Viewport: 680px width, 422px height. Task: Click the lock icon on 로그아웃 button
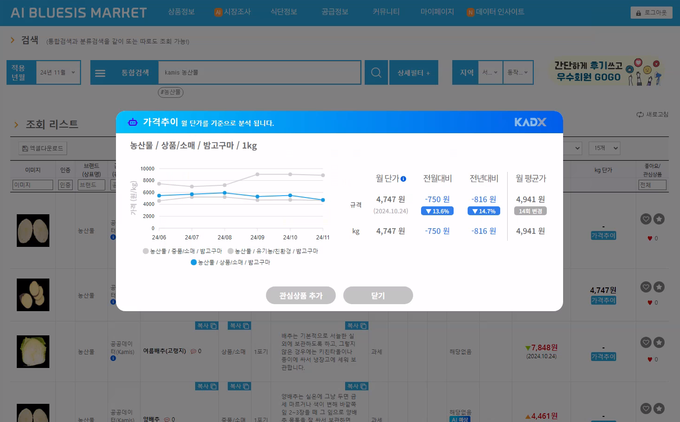point(638,13)
